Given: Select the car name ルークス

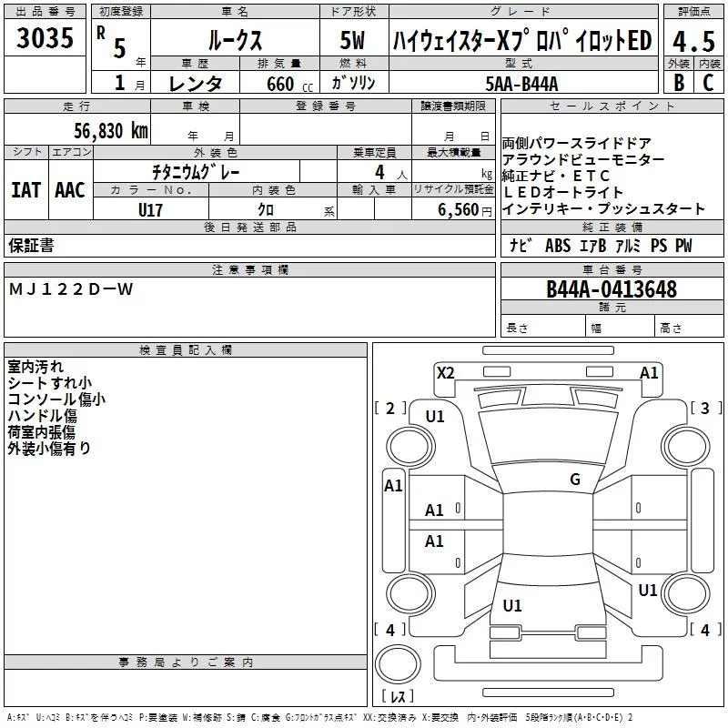Looking at the screenshot, I should tap(235, 40).
